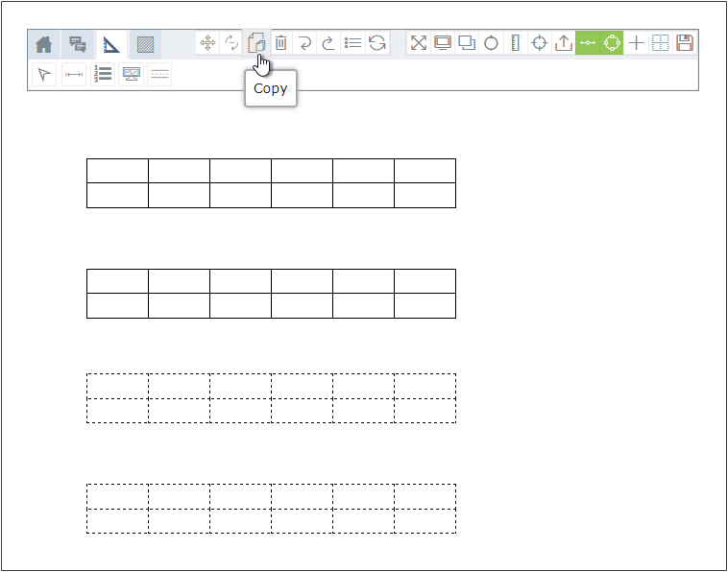Select the second solid-line grid drawing
The width and height of the screenshot is (728, 572).
coord(271,294)
